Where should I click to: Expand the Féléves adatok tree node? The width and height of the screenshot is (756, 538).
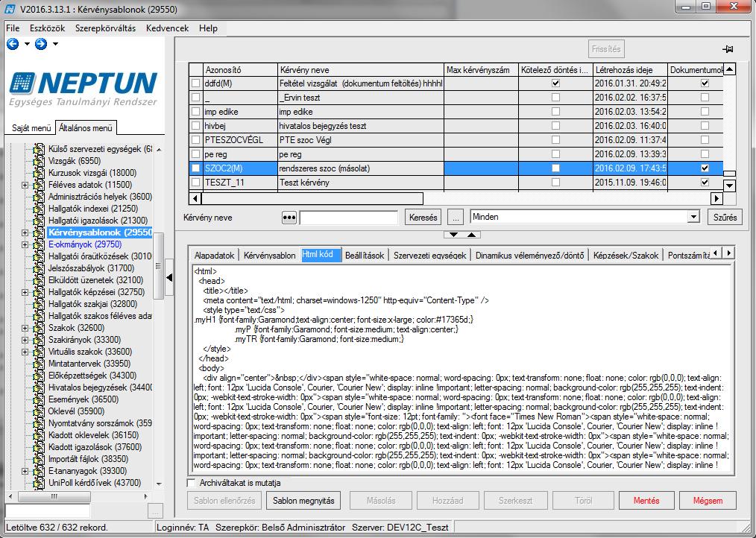coord(25,185)
